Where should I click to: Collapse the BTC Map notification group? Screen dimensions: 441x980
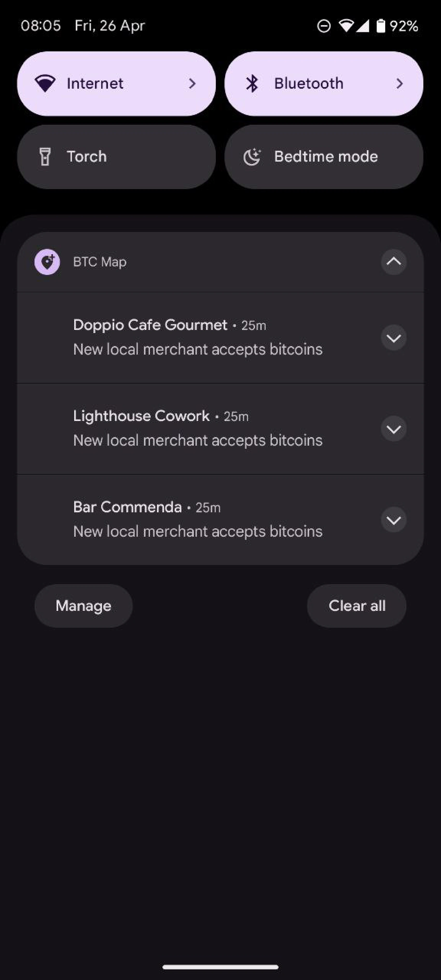(394, 262)
